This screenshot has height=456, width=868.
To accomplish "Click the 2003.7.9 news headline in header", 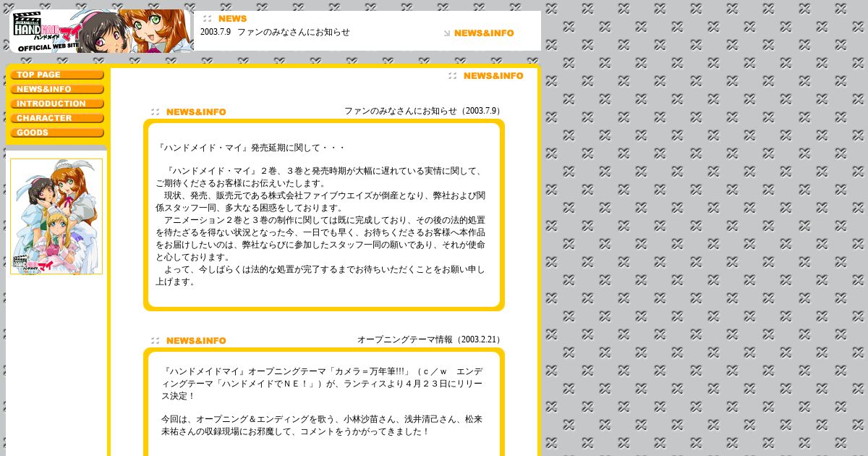I will [x=275, y=32].
